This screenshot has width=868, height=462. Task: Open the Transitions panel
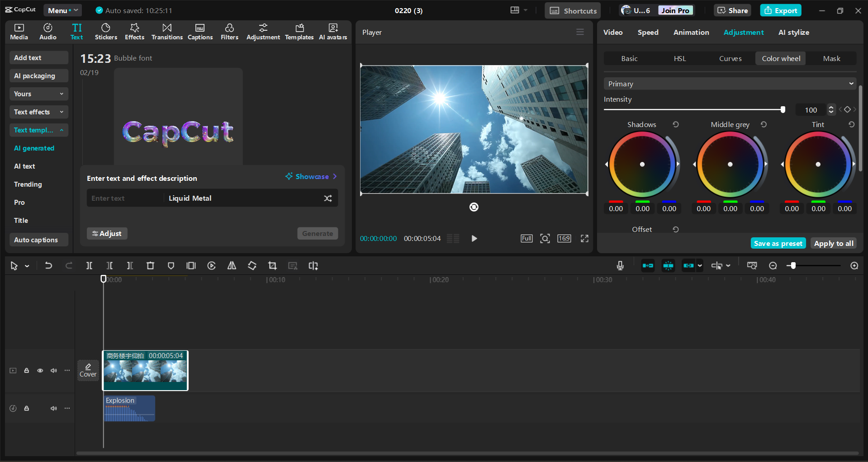coord(166,32)
